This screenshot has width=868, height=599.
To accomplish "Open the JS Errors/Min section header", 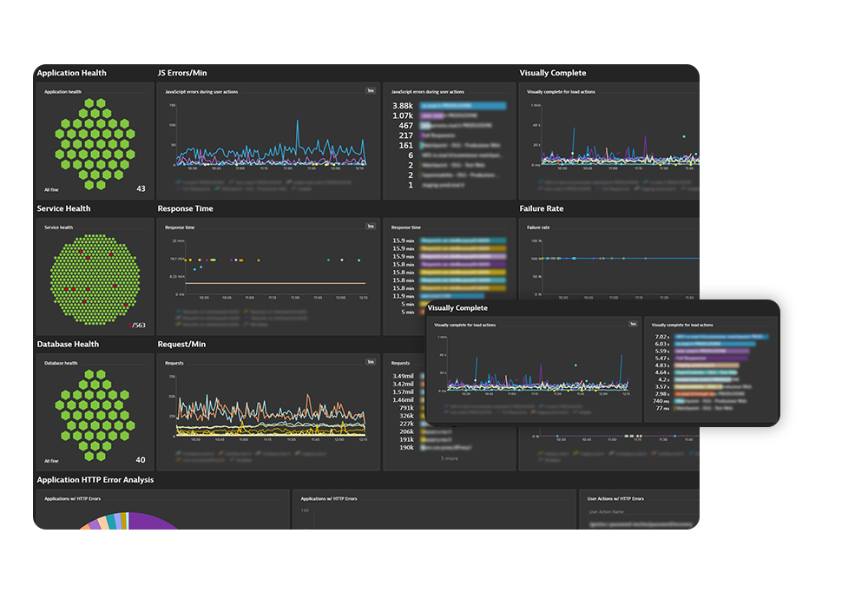I will (x=182, y=73).
